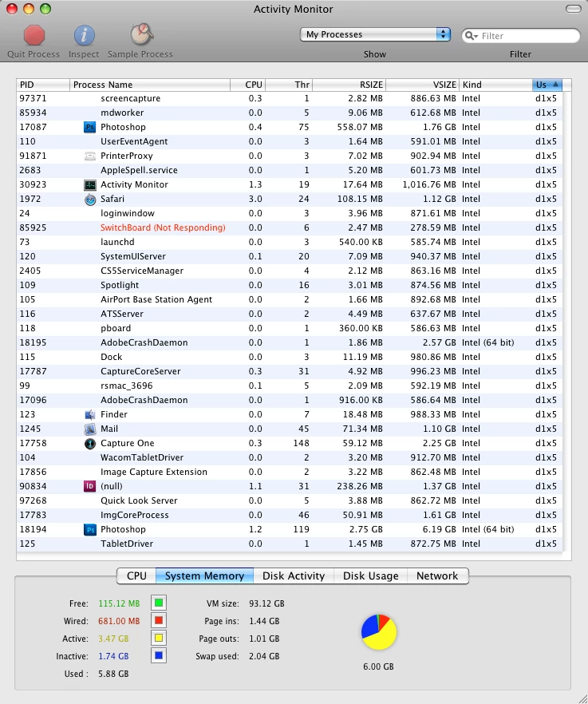588x704 pixels.
Task: Click Activity Monitor process icon
Action: tap(90, 184)
